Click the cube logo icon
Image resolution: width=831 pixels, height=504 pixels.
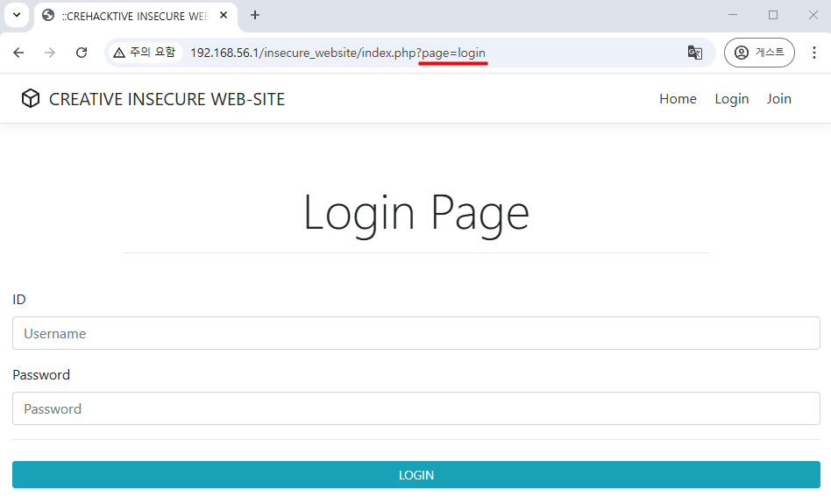(30, 98)
